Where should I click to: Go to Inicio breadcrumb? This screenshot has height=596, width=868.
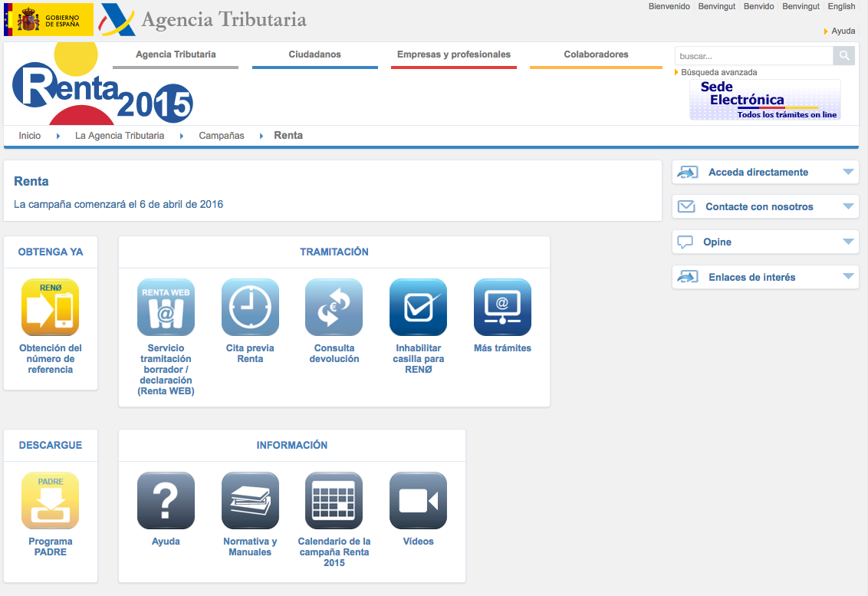click(30, 136)
